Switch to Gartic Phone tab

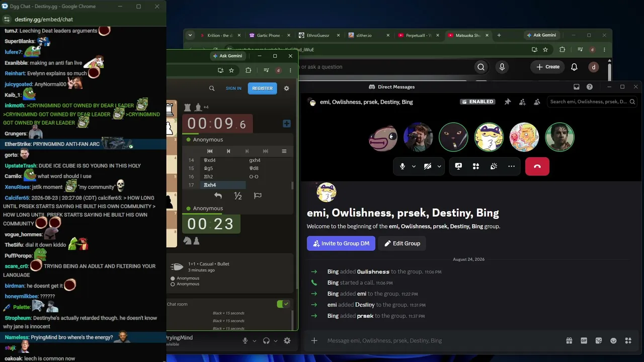pos(269,35)
